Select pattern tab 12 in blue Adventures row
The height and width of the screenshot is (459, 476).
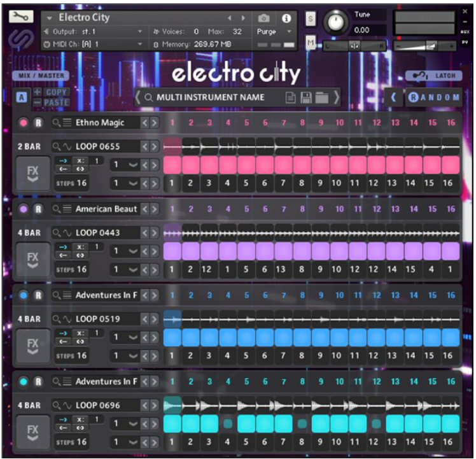377,295
